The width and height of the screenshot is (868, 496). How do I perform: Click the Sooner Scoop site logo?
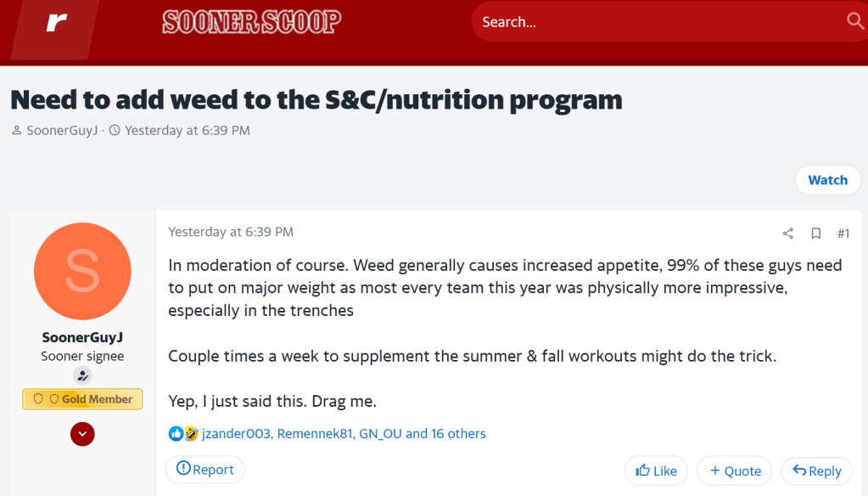tap(251, 22)
